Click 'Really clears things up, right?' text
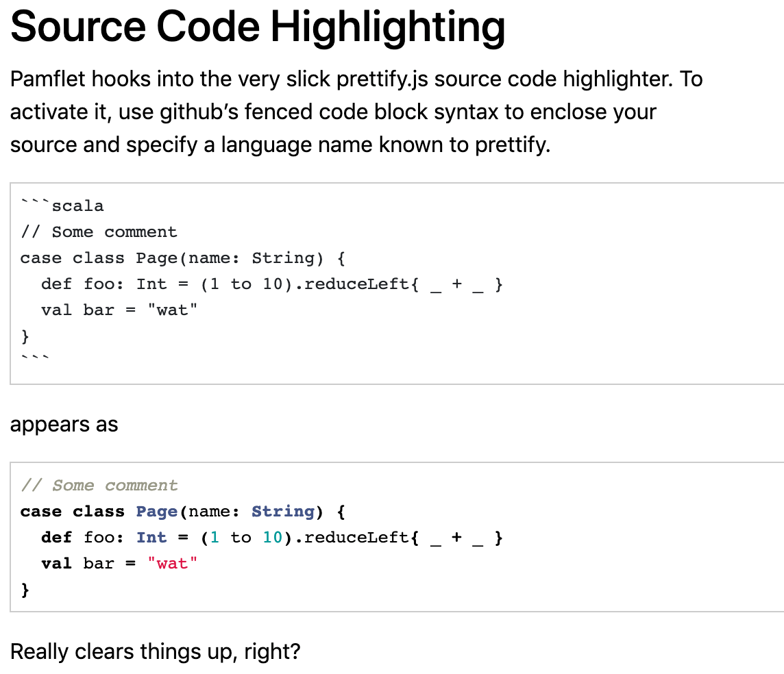Screen dimensions: 784x674 (x=155, y=652)
